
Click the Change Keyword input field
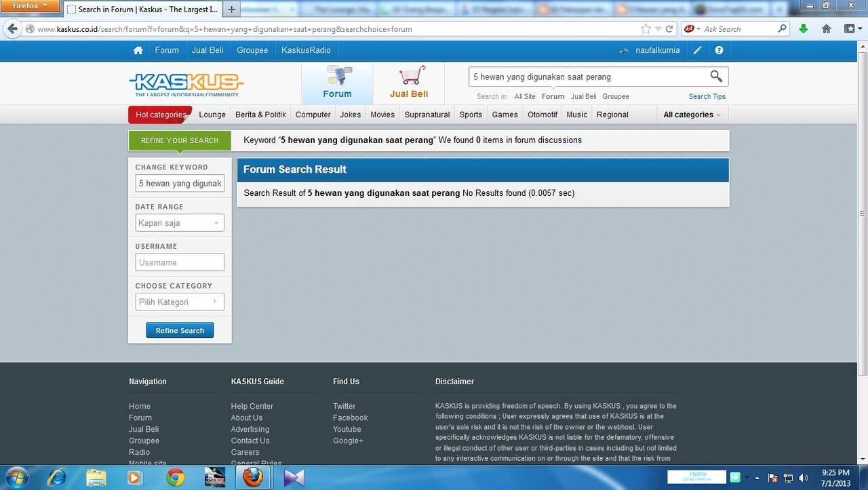coord(180,183)
